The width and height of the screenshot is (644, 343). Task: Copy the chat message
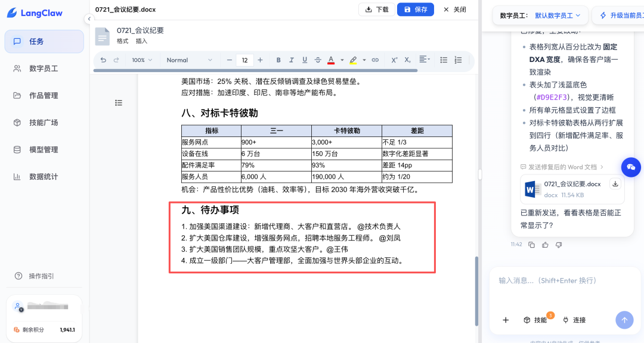click(x=531, y=245)
